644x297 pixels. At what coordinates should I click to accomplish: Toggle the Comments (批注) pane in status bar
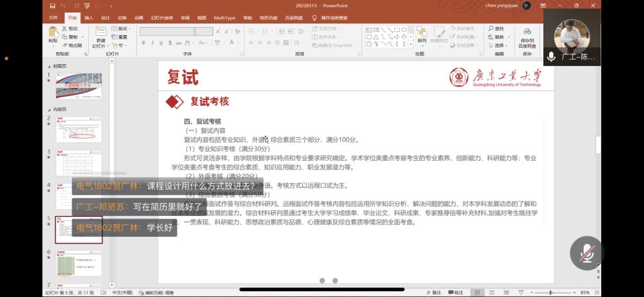click(456, 293)
